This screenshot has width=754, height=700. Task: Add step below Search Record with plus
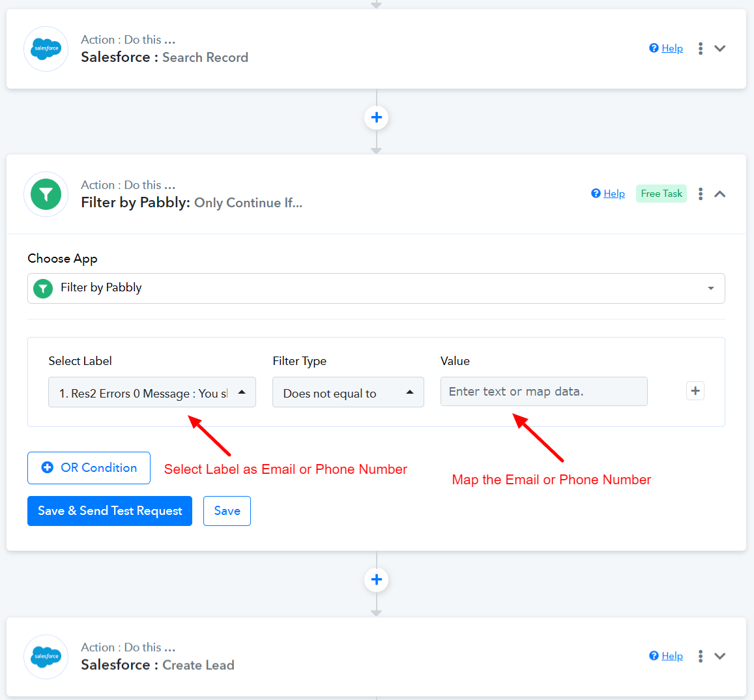pos(376,117)
